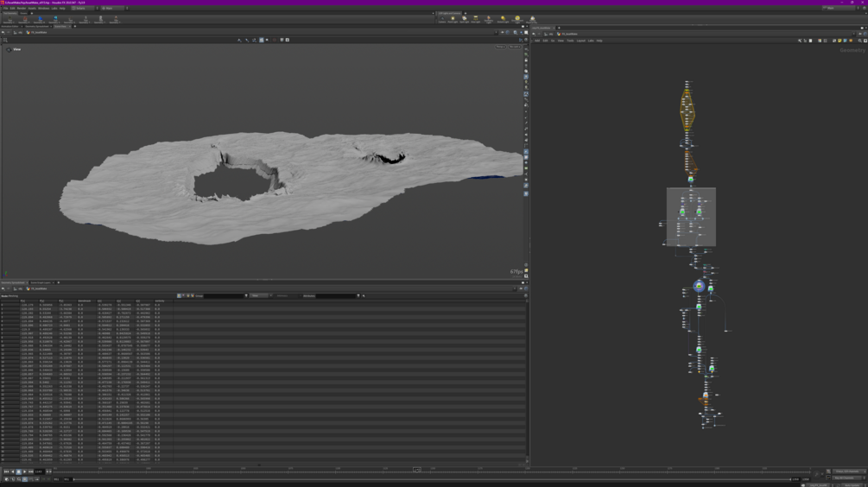
Task: Click the Area Light shelf tool
Action: point(476,20)
